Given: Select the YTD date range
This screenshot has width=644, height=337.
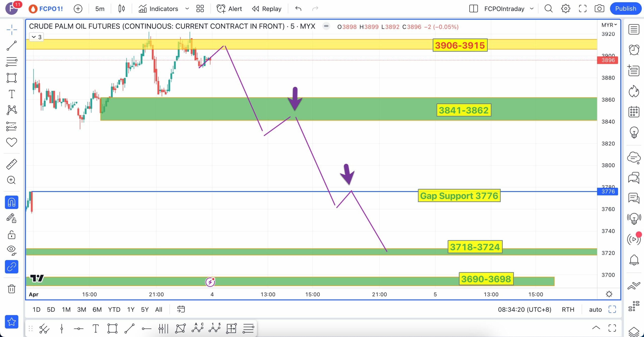Looking at the screenshot, I should pos(114,310).
